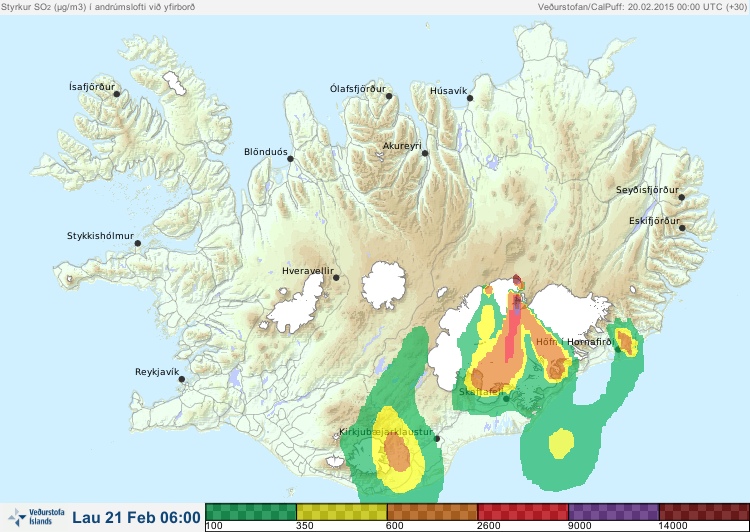750x532 pixels.
Task: Click the Húsavík city marker dot
Action: pos(470,98)
